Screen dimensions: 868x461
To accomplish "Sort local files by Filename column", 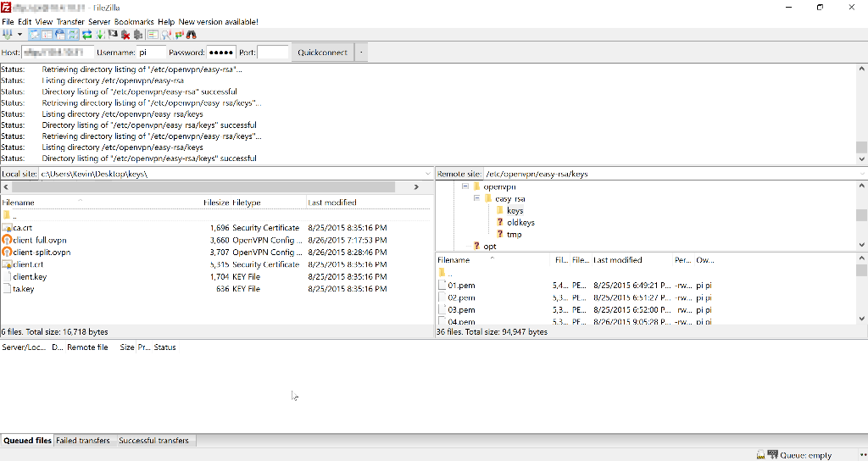I will coord(18,203).
